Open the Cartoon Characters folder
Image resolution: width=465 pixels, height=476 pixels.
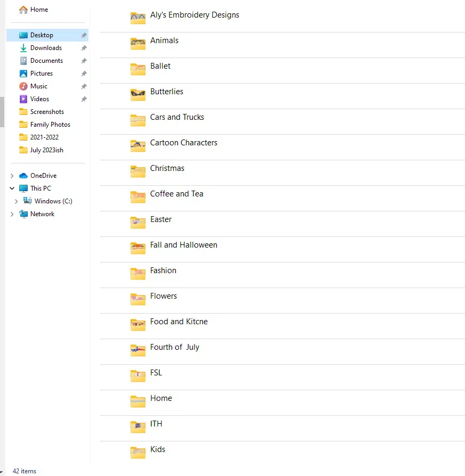click(x=183, y=143)
